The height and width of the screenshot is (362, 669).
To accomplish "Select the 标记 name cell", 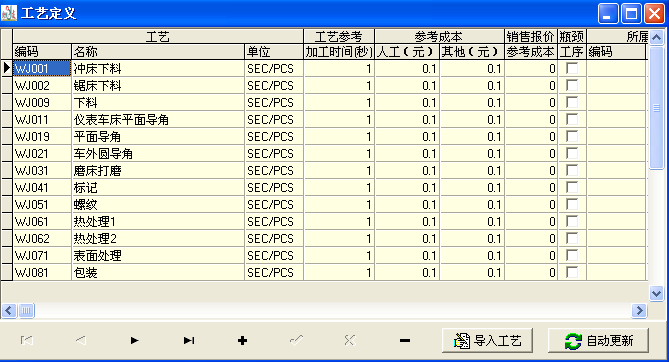I will pyautogui.click(x=158, y=187).
